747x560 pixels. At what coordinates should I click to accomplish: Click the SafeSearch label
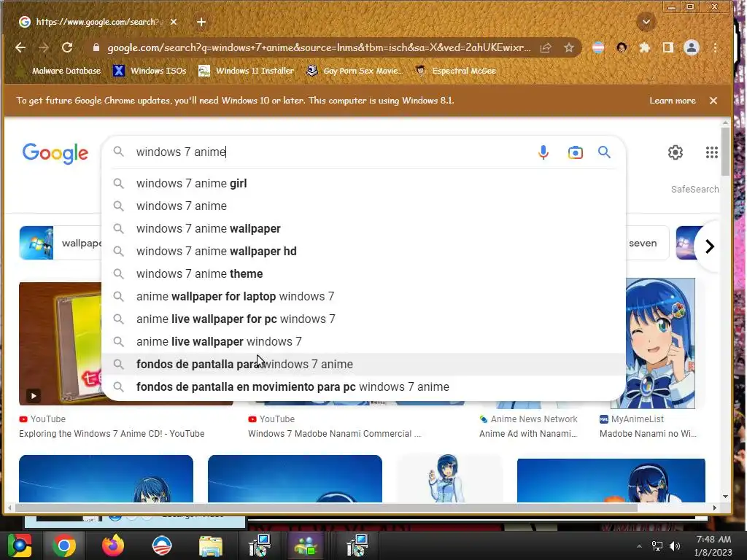pyautogui.click(x=694, y=189)
